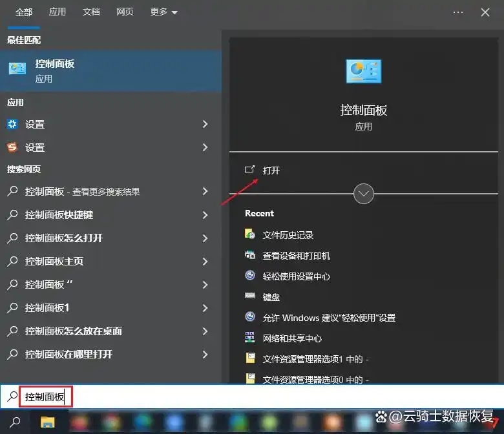
Task: Click the 键盘 keyboard icon in Recent
Action: [250, 296]
